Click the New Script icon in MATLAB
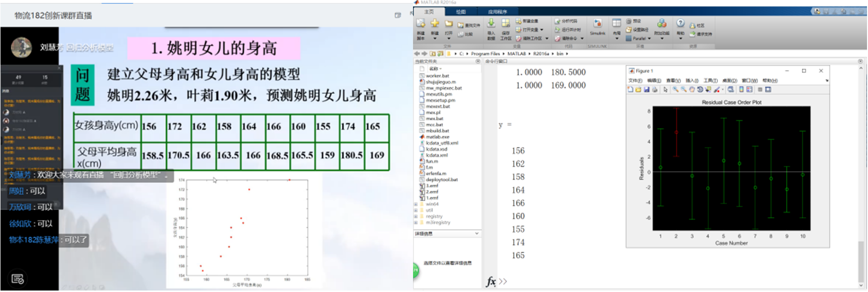Viewport: 868px width, 292px height. [420, 24]
